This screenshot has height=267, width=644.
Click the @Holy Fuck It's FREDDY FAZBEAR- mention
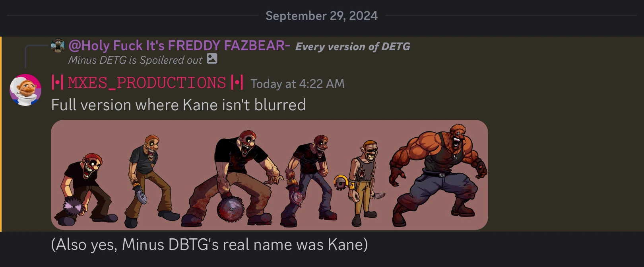179,46
